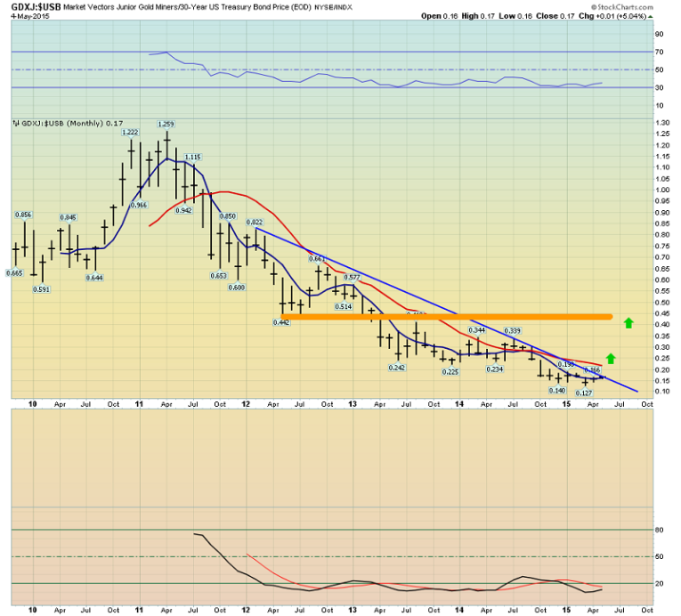Click the 0.140 price label

[x=557, y=390]
